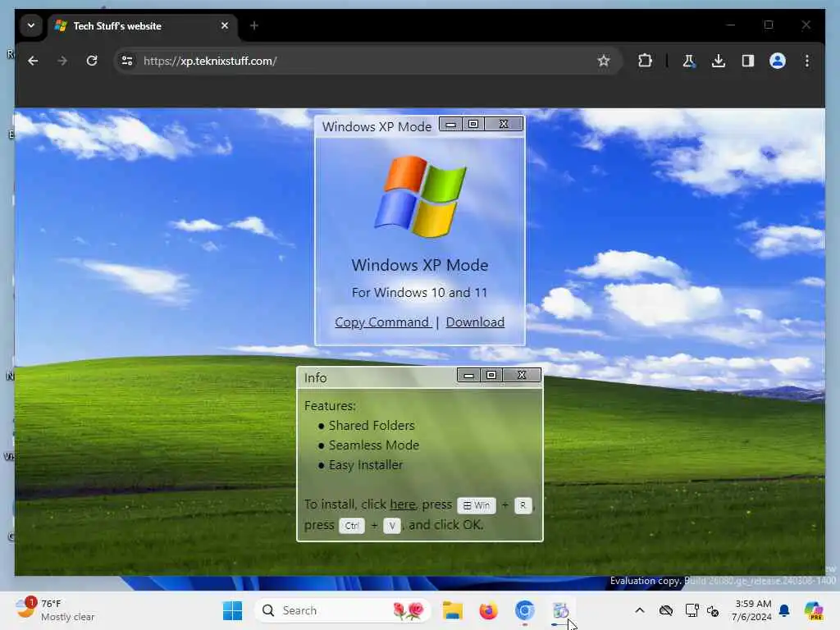Maximize the Chrome browser window
This screenshot has width=840, height=630.
tap(768, 25)
